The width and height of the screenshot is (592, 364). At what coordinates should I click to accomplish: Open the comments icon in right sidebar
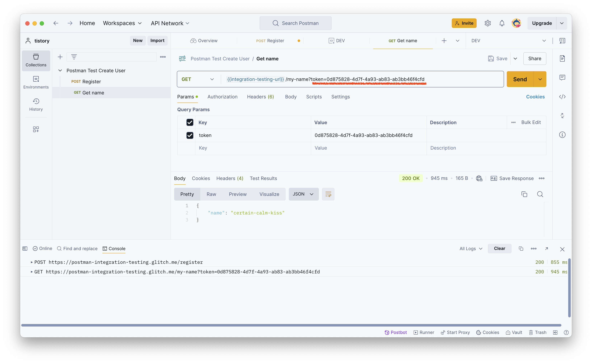[562, 77]
